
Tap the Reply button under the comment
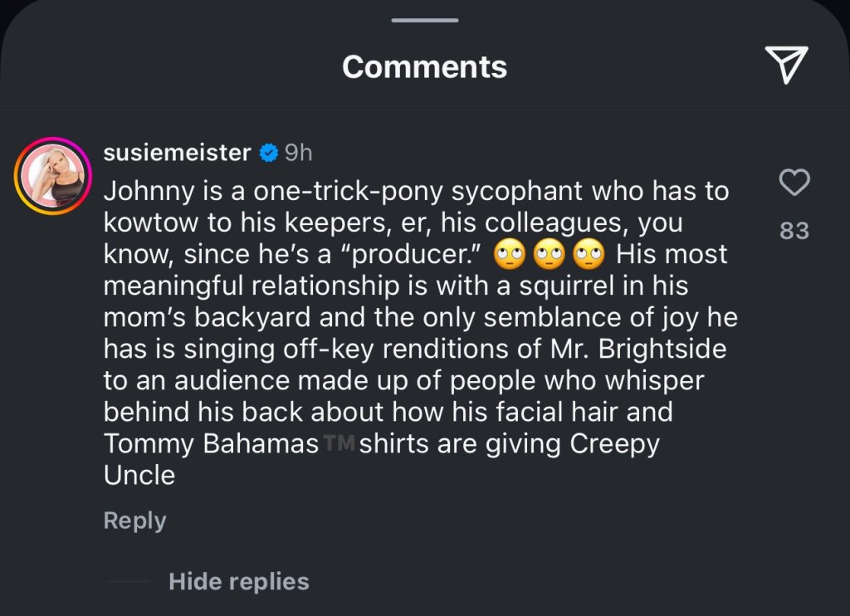pyautogui.click(x=134, y=521)
